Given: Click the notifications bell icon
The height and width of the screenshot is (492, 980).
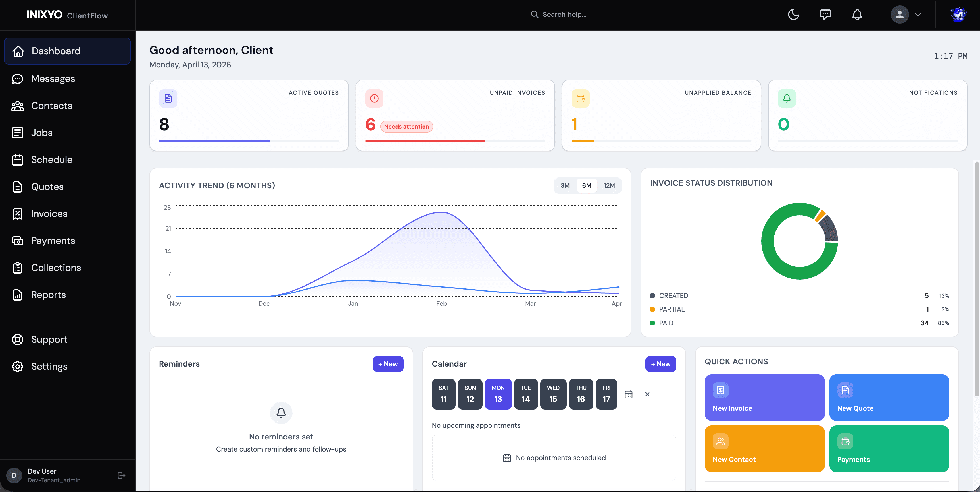Looking at the screenshot, I should 857,15.
